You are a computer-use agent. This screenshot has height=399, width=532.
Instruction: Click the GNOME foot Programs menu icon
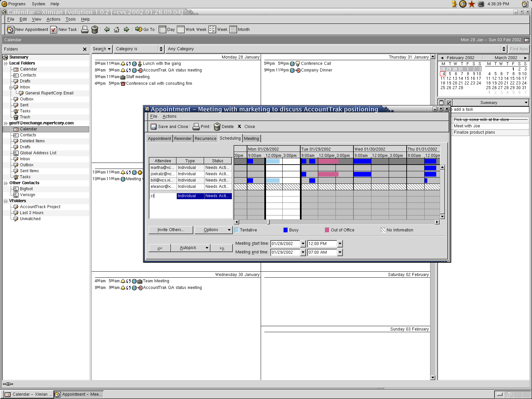(x=4, y=4)
